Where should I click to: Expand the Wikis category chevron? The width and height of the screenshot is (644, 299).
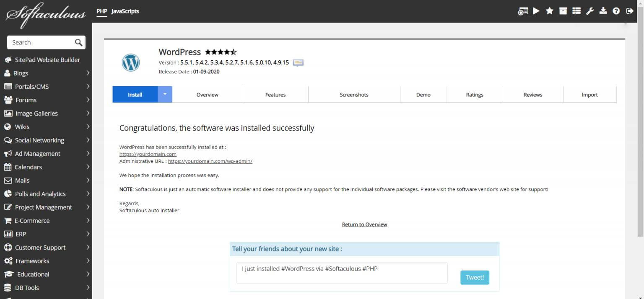point(88,126)
